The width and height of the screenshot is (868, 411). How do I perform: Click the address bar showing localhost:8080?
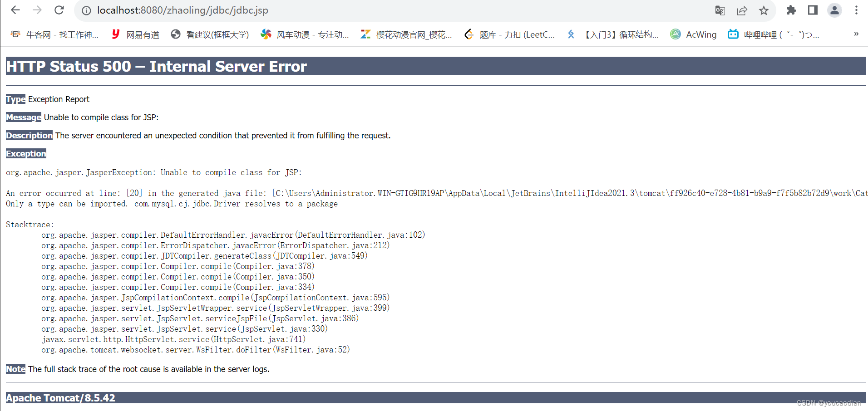tap(182, 10)
